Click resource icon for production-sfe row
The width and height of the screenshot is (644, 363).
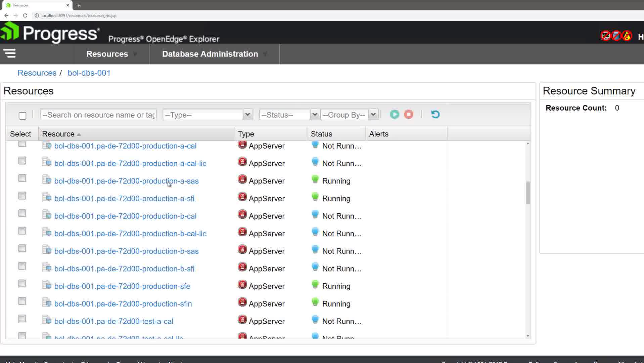[47, 285]
